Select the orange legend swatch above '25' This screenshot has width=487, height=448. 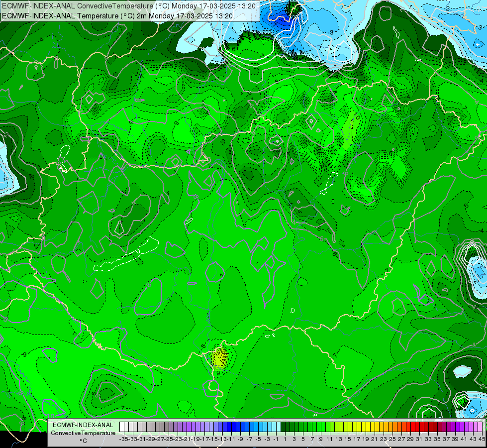[x=390, y=427]
